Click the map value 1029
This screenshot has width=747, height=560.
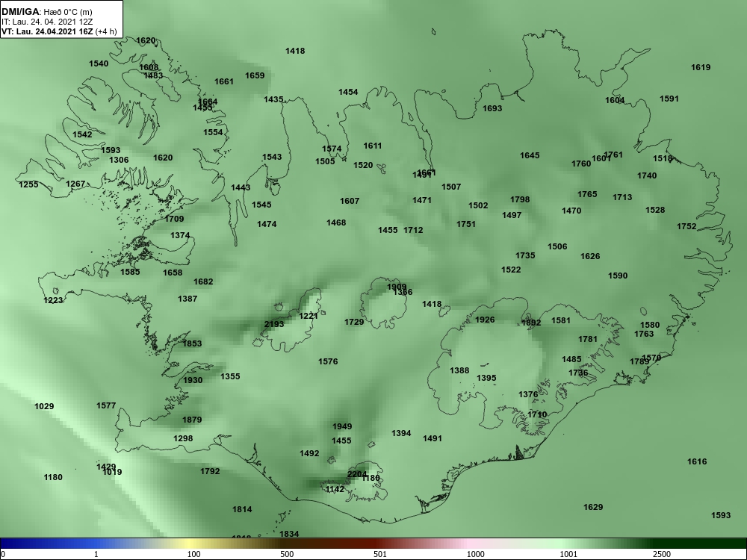pyautogui.click(x=44, y=407)
